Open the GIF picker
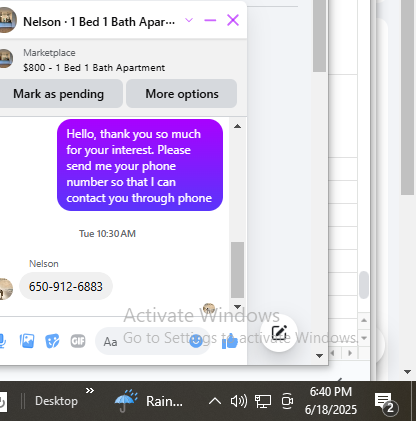Image resolution: width=416 pixels, height=421 pixels. point(78,341)
